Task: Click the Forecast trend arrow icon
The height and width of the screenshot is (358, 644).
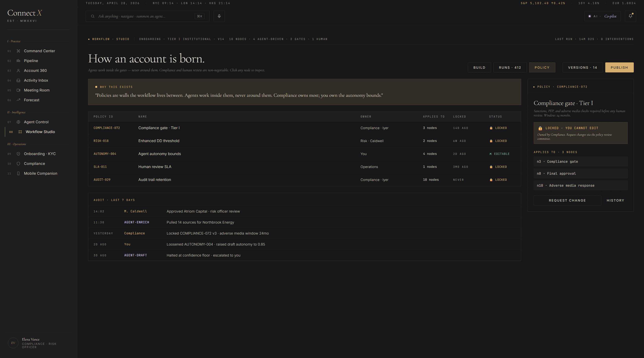Action: coord(18,100)
